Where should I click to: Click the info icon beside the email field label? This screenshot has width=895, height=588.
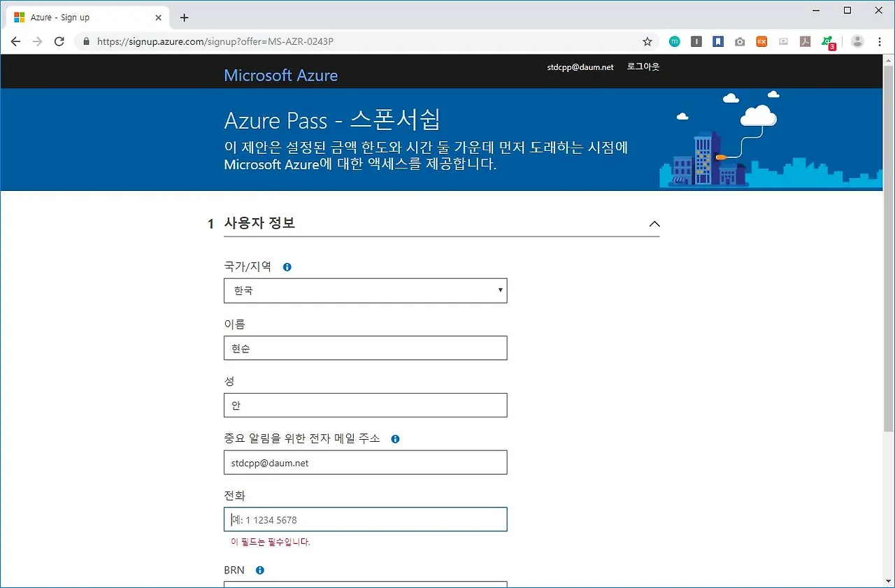395,438
